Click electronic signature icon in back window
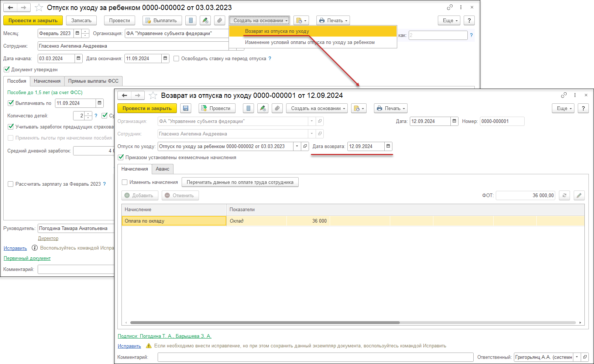 (x=206, y=21)
